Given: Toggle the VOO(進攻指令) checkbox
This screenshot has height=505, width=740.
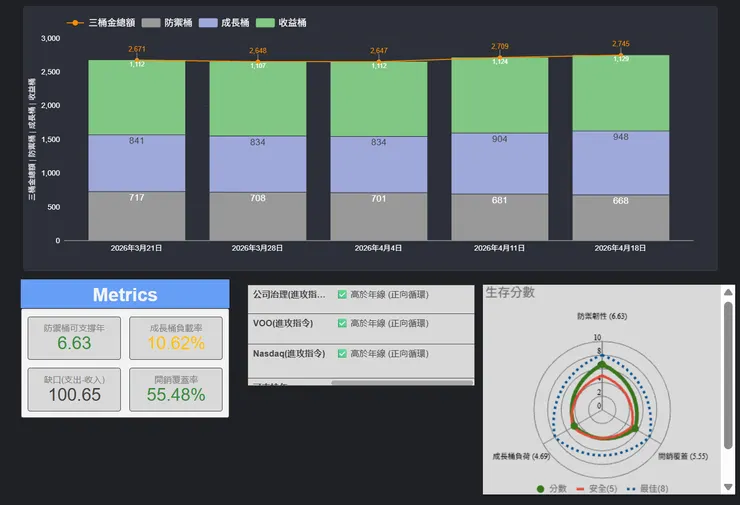Looking at the screenshot, I should 342,323.
